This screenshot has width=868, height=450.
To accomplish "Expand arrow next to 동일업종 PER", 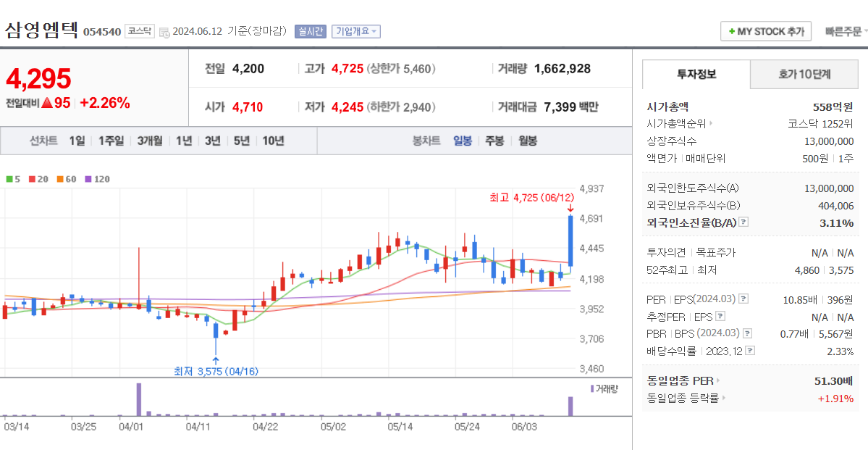I will (x=719, y=380).
